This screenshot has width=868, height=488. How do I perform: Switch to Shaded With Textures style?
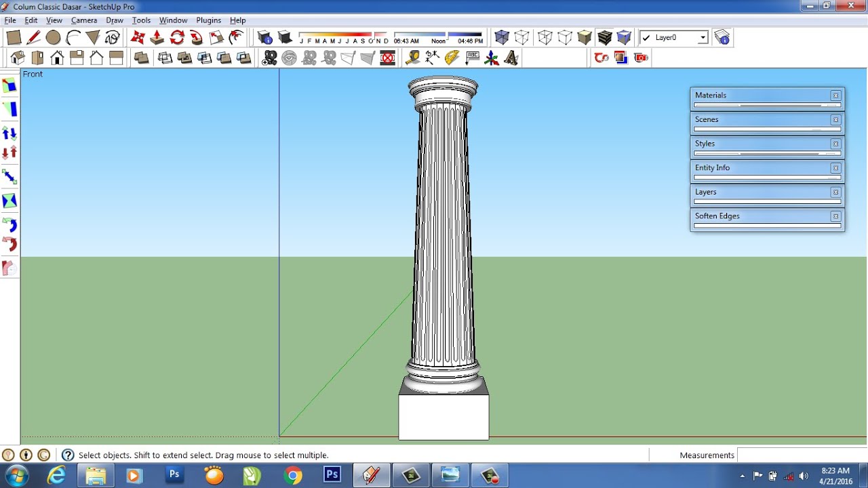[605, 38]
